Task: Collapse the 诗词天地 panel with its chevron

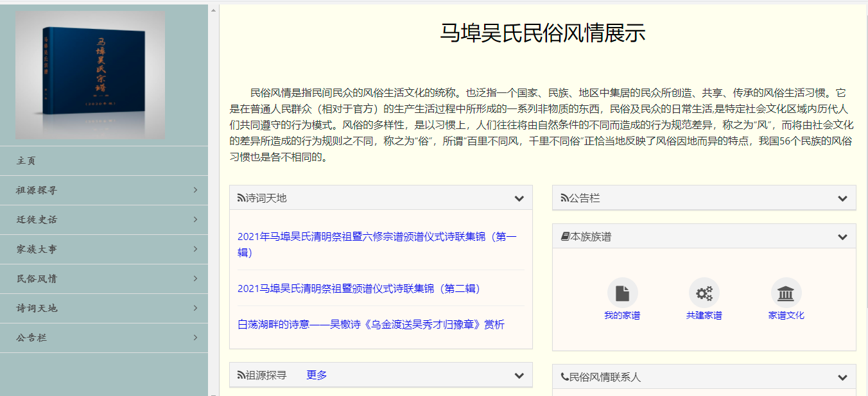Action: tap(519, 198)
